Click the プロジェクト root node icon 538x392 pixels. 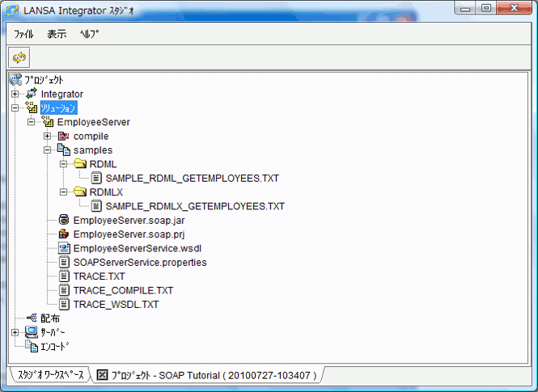[x=16, y=79]
